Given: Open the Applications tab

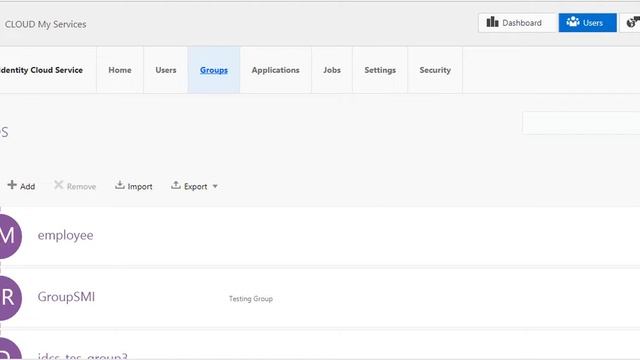Looking at the screenshot, I should 276,70.
